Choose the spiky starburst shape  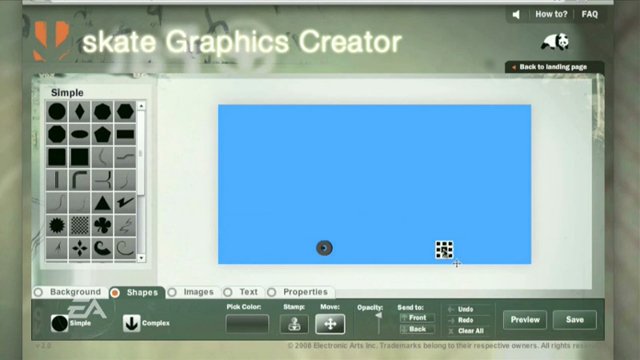click(x=57, y=225)
